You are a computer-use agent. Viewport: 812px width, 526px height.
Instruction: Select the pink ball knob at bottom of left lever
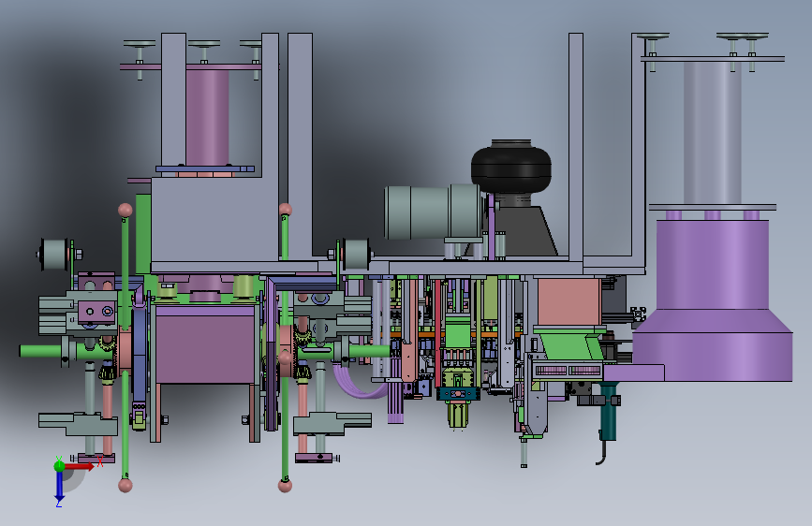click(125, 485)
